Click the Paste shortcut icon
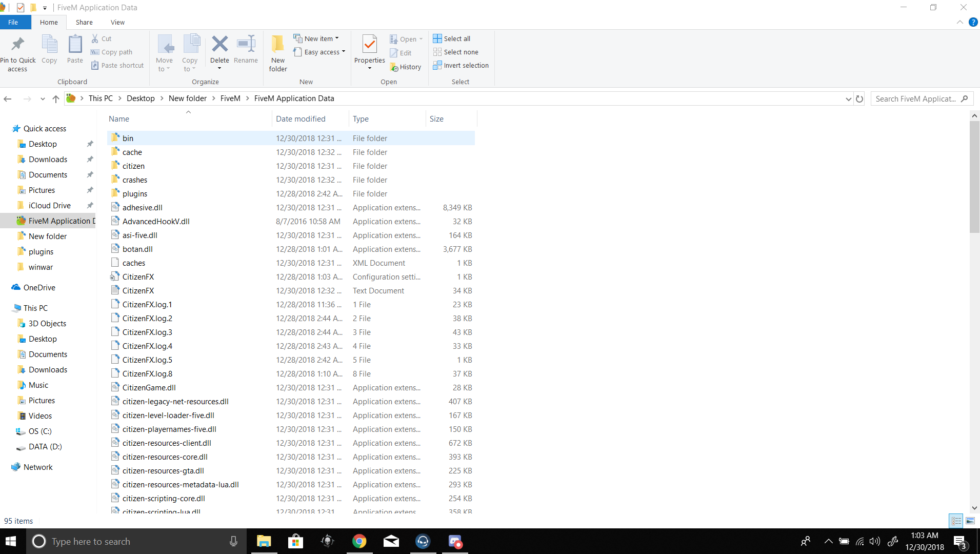The height and width of the screenshot is (554, 980). pyautogui.click(x=117, y=65)
